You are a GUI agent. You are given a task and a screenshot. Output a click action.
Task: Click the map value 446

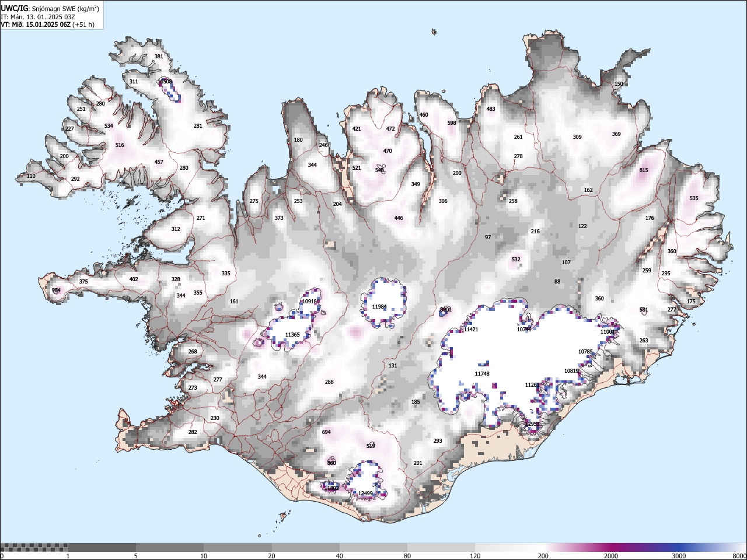(x=399, y=218)
